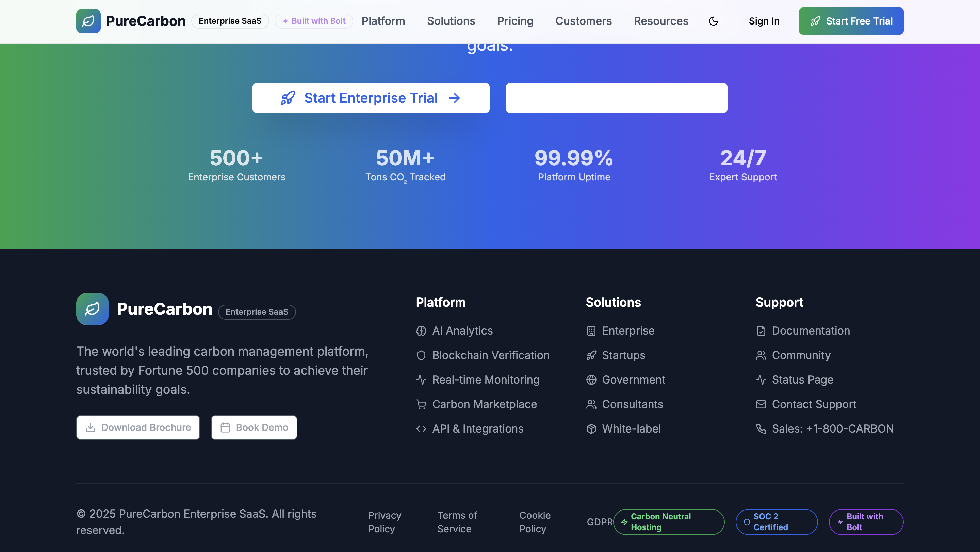Click the API & Integrations code icon
The image size is (980, 552).
[421, 428]
